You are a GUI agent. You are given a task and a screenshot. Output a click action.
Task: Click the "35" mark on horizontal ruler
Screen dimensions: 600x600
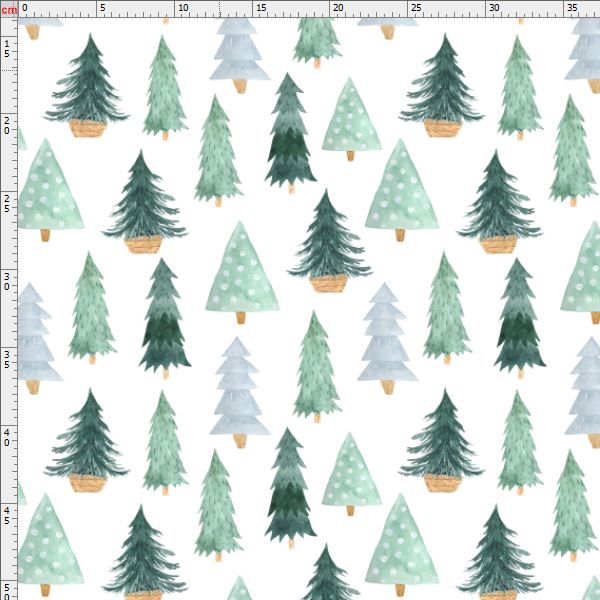point(572,7)
